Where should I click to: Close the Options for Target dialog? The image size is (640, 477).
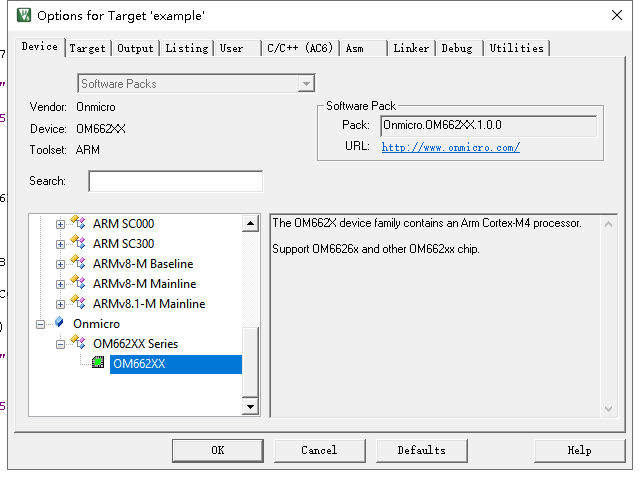pos(617,16)
